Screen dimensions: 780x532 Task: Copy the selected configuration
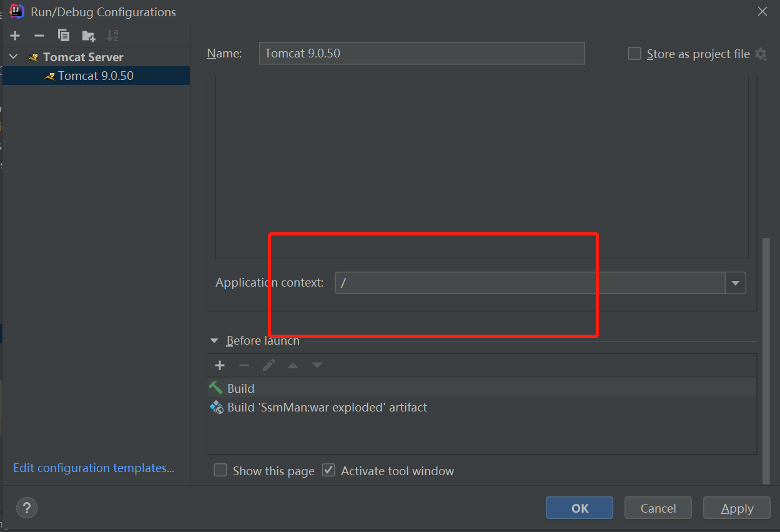(x=63, y=36)
